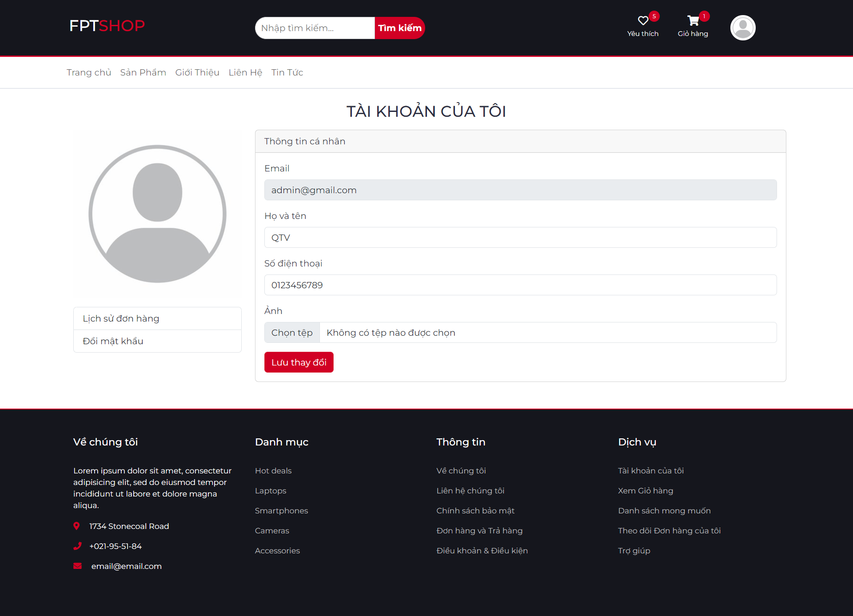Open Điều khoản & Điều kiện link
Viewport: 853px width, 616px height.
point(482,551)
